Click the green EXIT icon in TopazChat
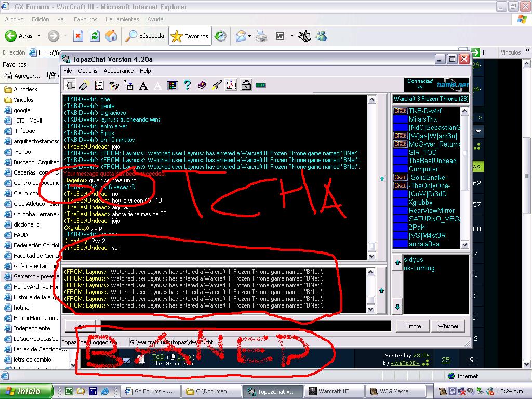This screenshot has width=532, height=399. click(261, 85)
